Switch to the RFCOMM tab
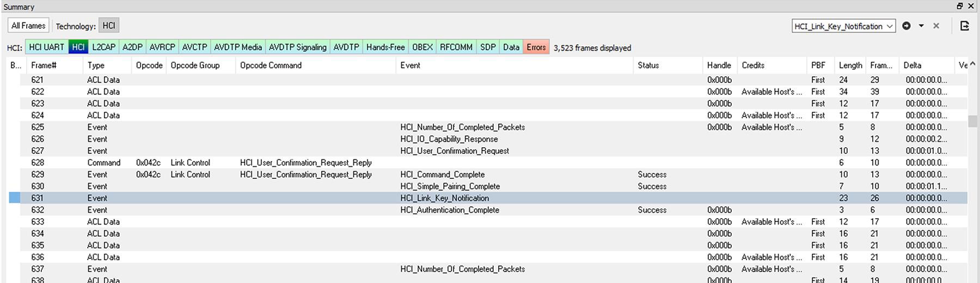980x283 pixels. (x=456, y=47)
